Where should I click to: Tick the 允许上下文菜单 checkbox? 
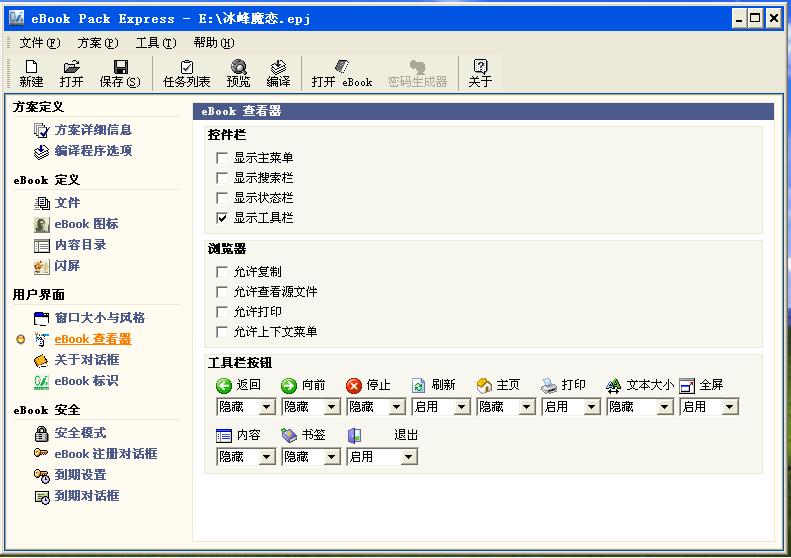click(x=221, y=332)
